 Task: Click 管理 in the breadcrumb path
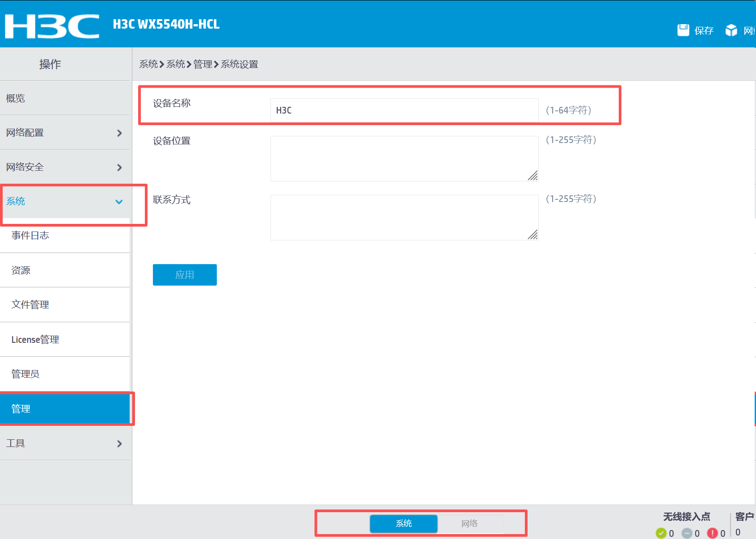point(203,64)
